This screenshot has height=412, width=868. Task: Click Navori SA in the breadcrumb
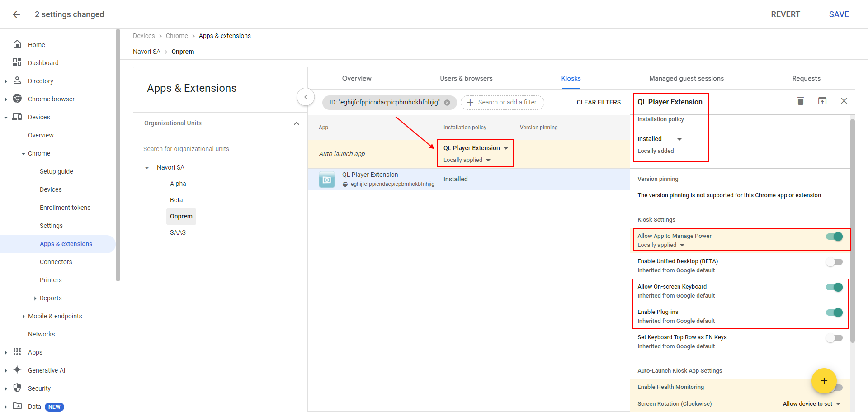click(x=146, y=52)
